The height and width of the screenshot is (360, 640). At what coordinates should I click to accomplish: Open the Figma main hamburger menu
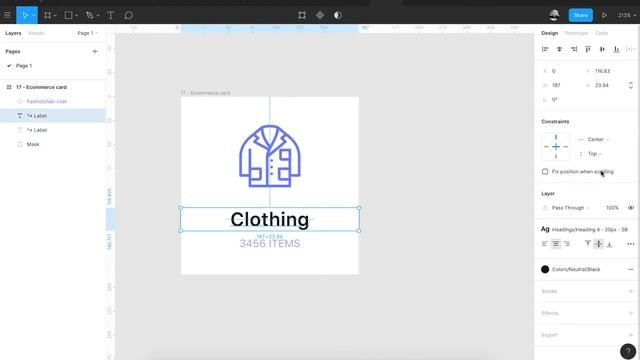[x=7, y=15]
